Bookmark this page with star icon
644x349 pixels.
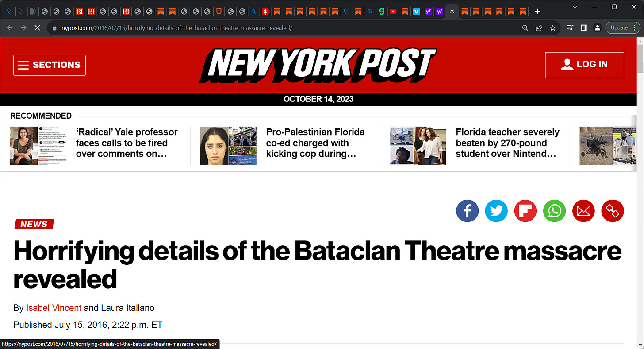[x=552, y=27]
